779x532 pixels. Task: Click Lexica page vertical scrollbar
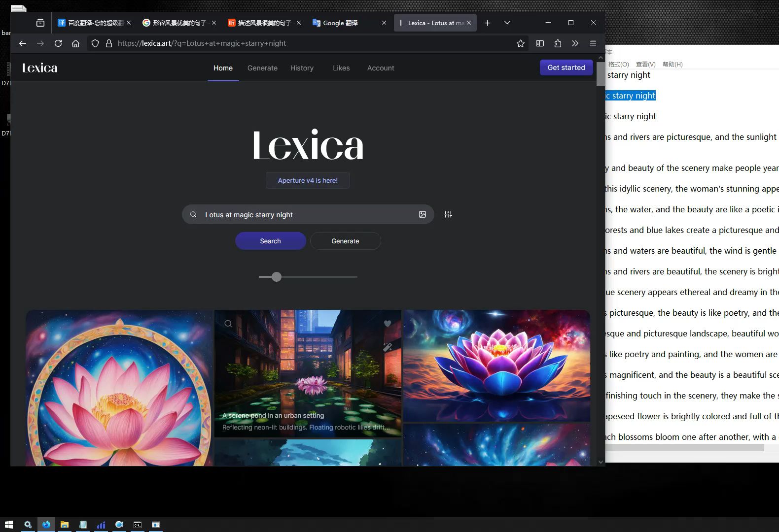click(x=600, y=74)
